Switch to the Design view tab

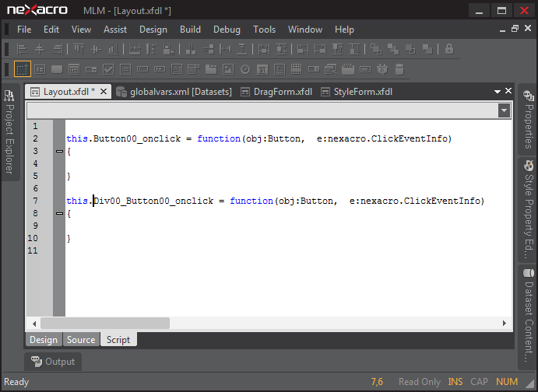pyautogui.click(x=44, y=340)
